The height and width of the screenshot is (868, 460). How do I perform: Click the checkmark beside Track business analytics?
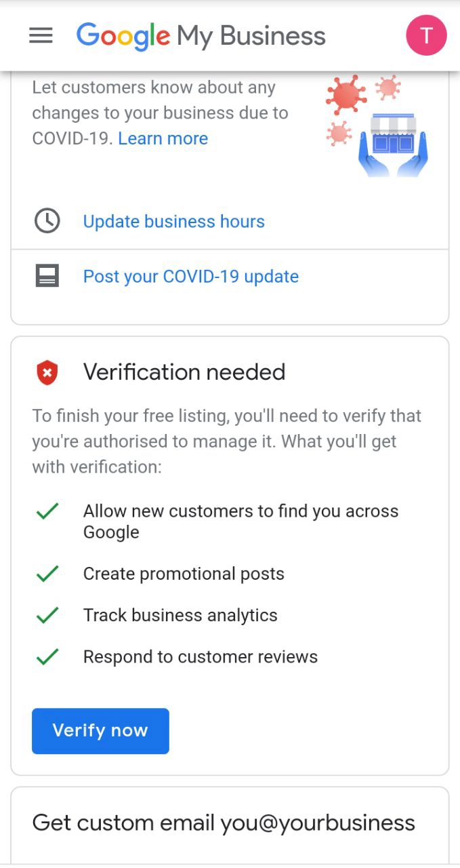click(x=47, y=616)
